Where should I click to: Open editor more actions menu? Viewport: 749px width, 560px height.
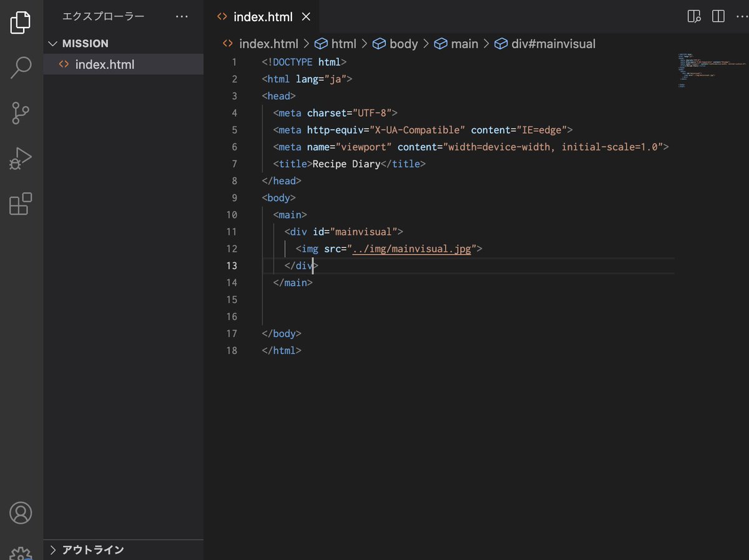click(x=742, y=17)
